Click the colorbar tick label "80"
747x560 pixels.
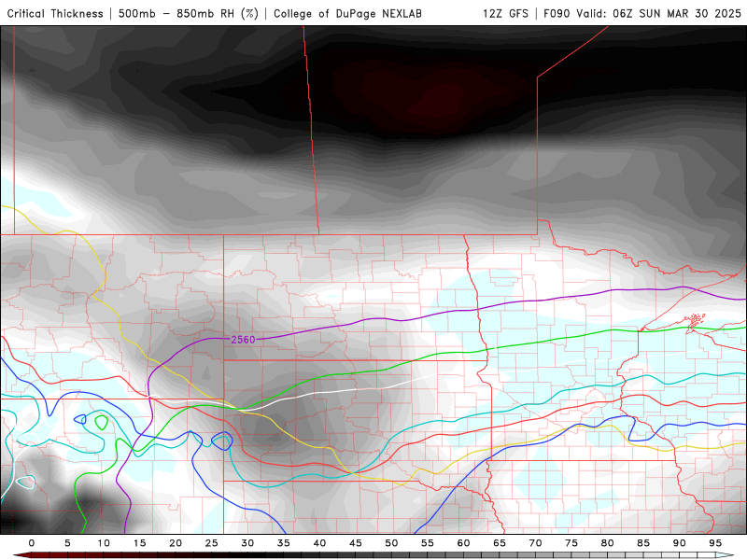click(608, 543)
